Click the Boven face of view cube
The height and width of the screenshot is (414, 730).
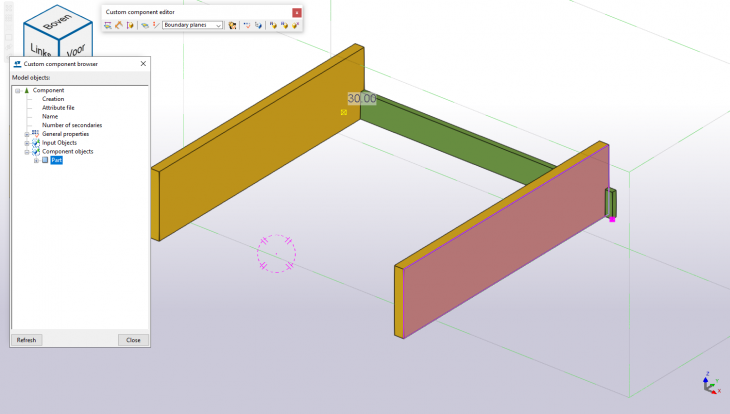pos(58,22)
